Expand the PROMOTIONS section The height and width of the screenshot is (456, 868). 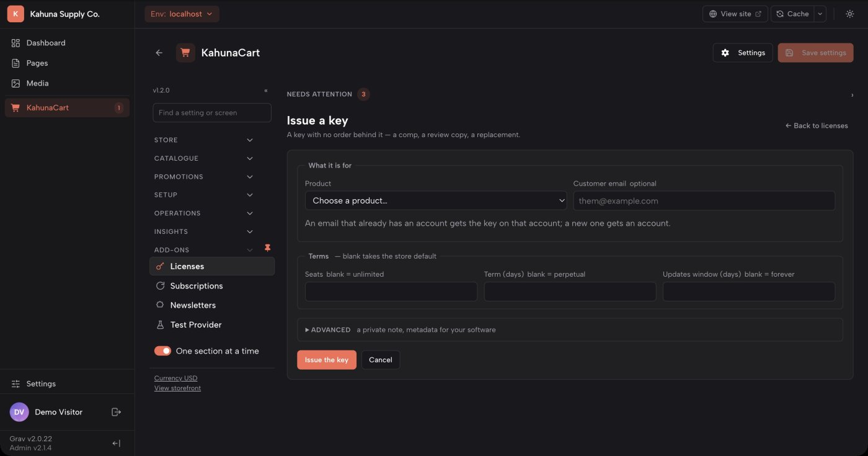(204, 177)
